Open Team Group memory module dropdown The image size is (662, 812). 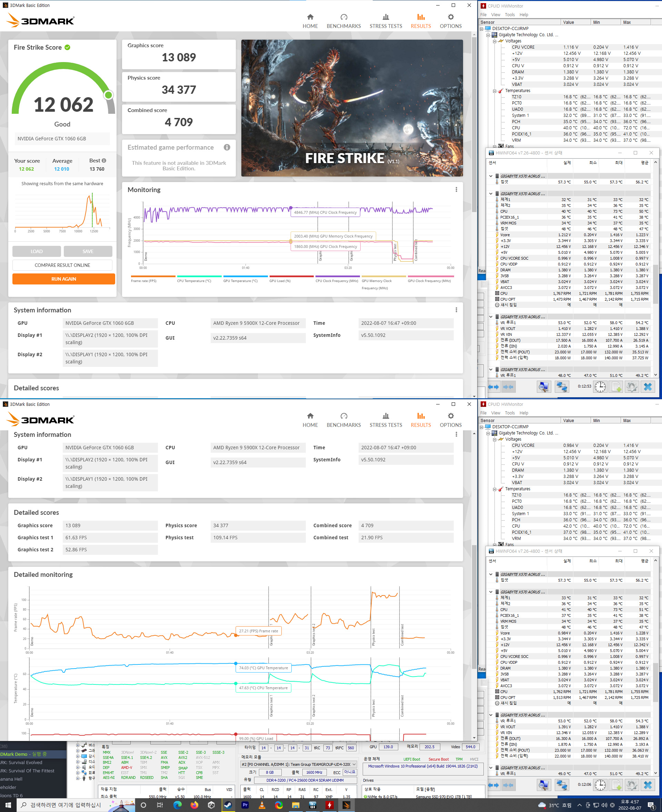pyautogui.click(x=354, y=764)
